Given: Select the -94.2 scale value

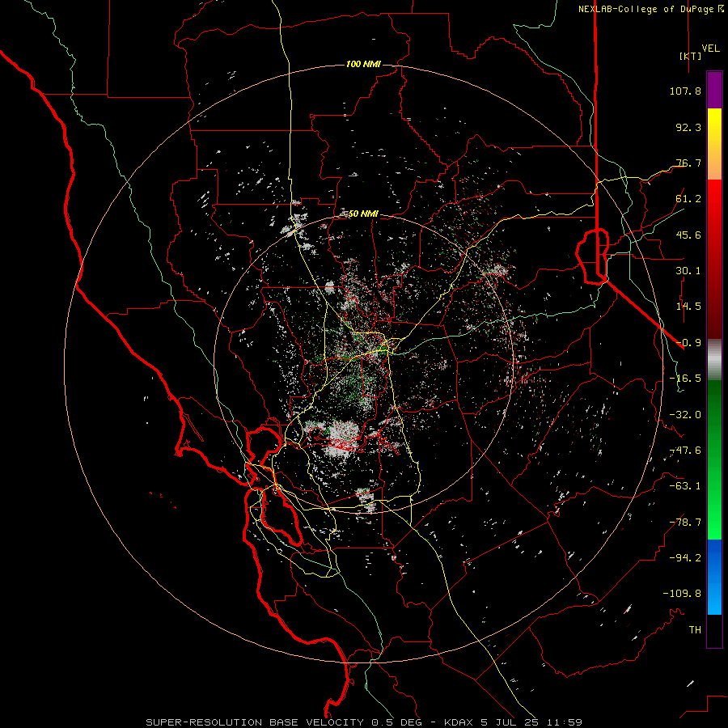Looking at the screenshot, I should pyautogui.click(x=685, y=558).
